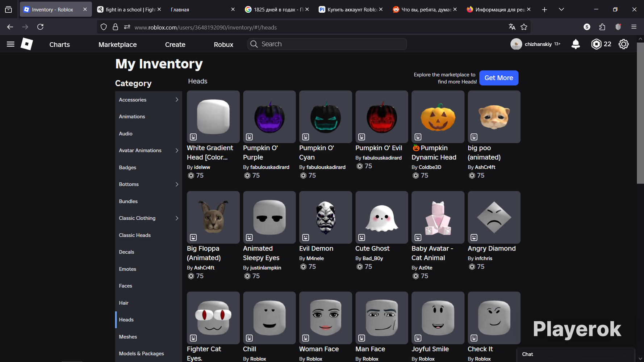Close the Inventory - Roblox tab
Viewport: 644px width, 362px height.
click(85, 9)
